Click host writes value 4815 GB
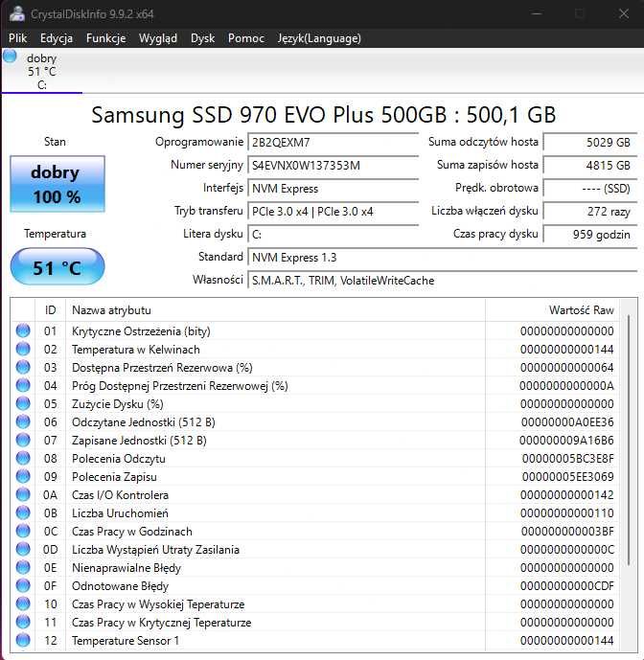The width and height of the screenshot is (644, 660). click(590, 166)
